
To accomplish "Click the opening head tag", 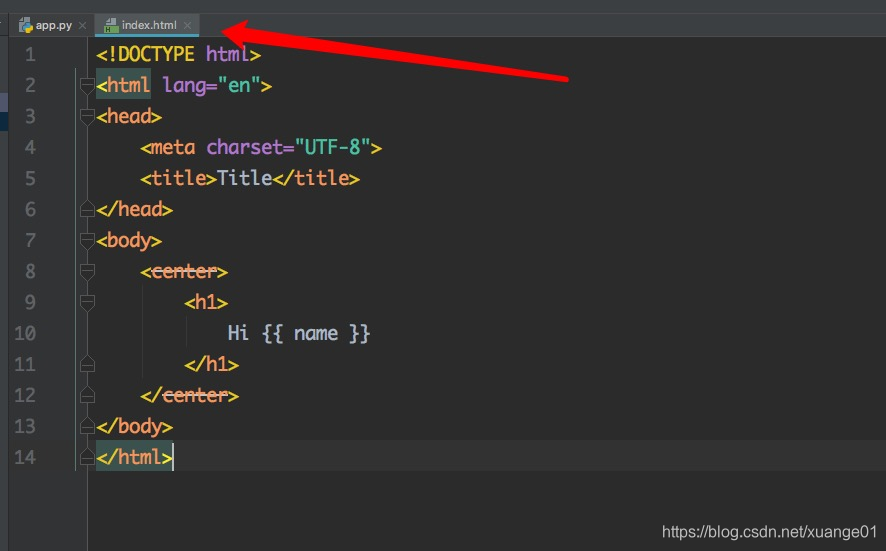I will coord(129,117).
